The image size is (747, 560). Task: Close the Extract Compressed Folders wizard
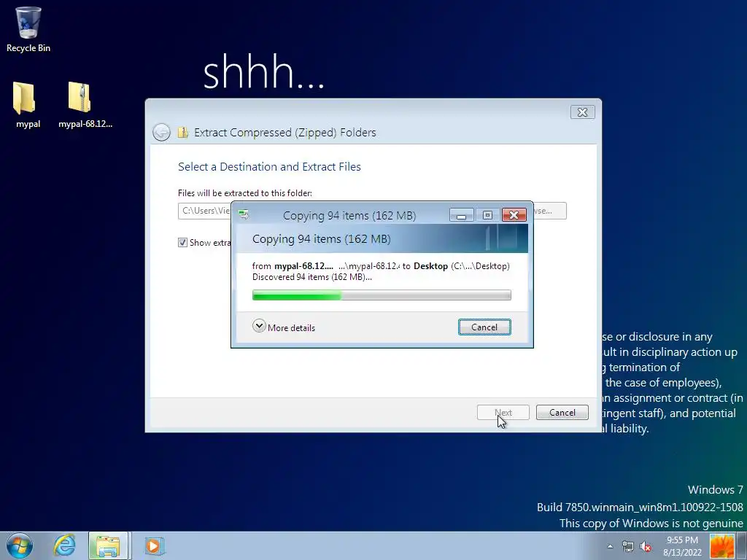[x=582, y=112]
